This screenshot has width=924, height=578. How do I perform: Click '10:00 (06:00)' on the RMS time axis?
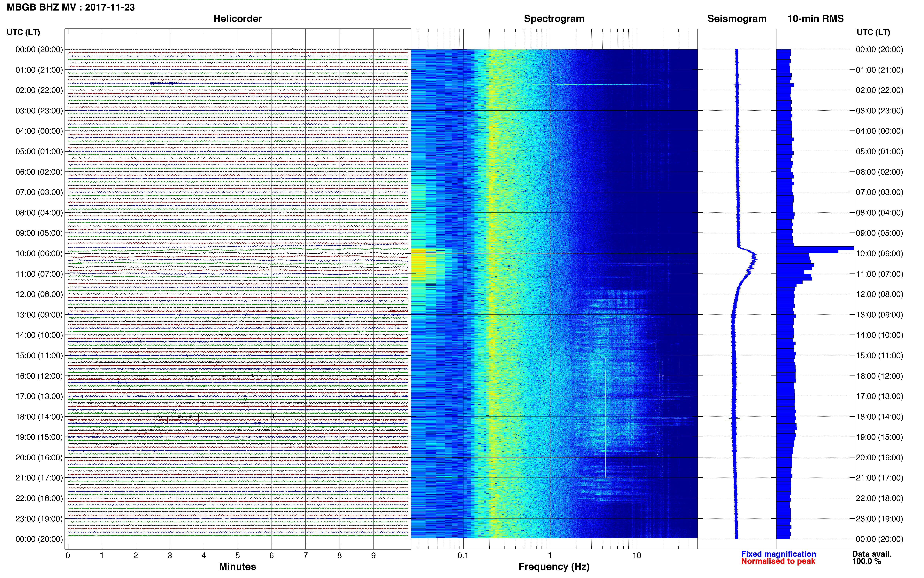coord(879,253)
